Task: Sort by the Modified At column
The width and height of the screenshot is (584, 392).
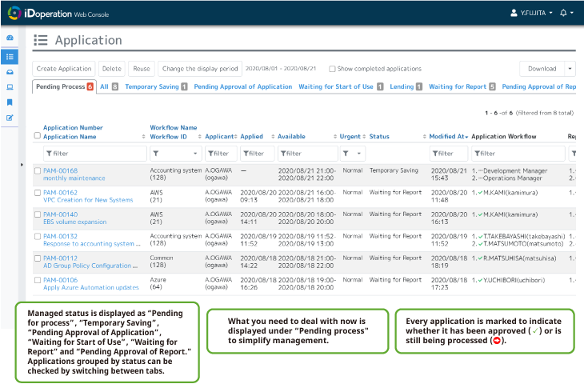Action: [448, 137]
